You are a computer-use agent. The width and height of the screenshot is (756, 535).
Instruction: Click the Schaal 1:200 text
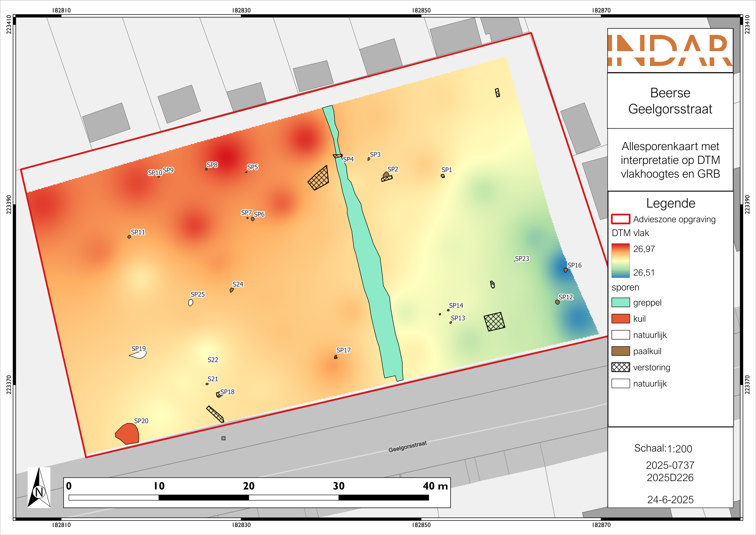point(663,448)
